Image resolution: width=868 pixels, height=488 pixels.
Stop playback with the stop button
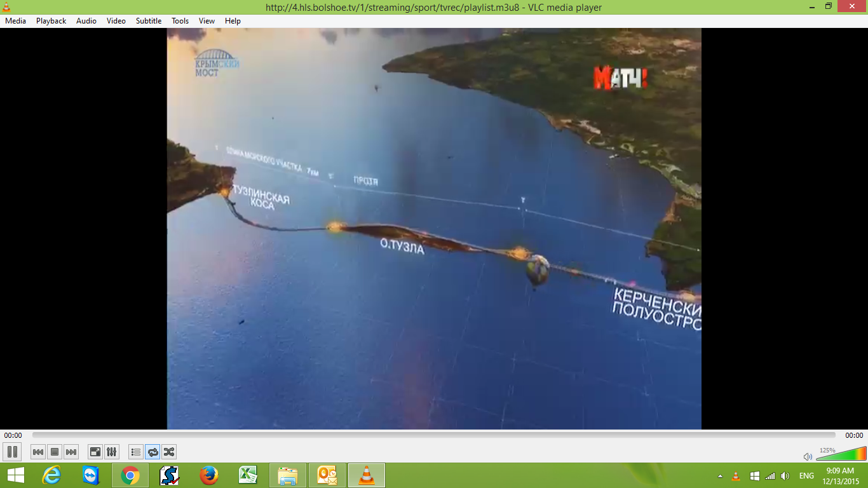click(55, 452)
